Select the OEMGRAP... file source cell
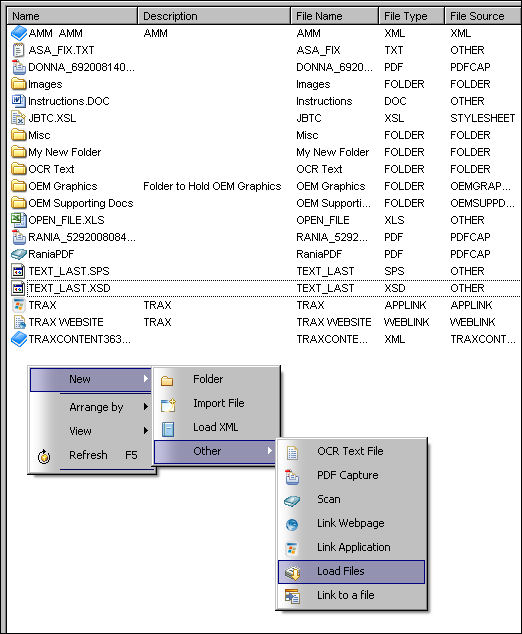The height and width of the screenshot is (634, 522). pyautogui.click(x=480, y=186)
